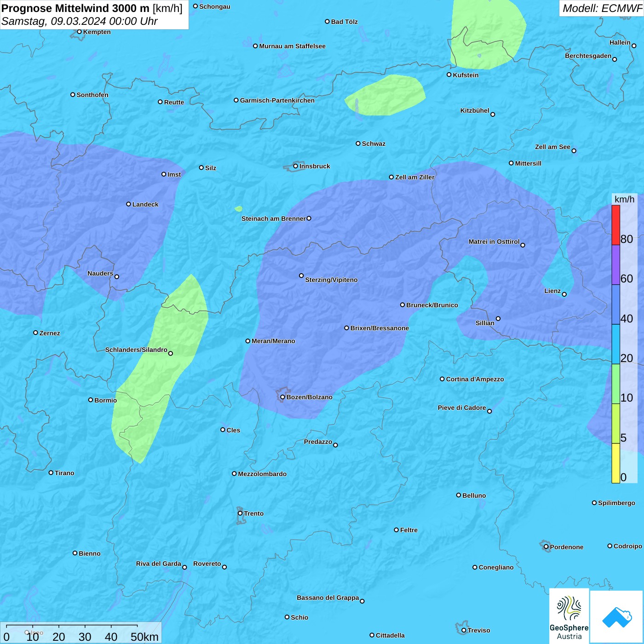Click the Bormio location dot
644x644 pixels.
click(91, 400)
